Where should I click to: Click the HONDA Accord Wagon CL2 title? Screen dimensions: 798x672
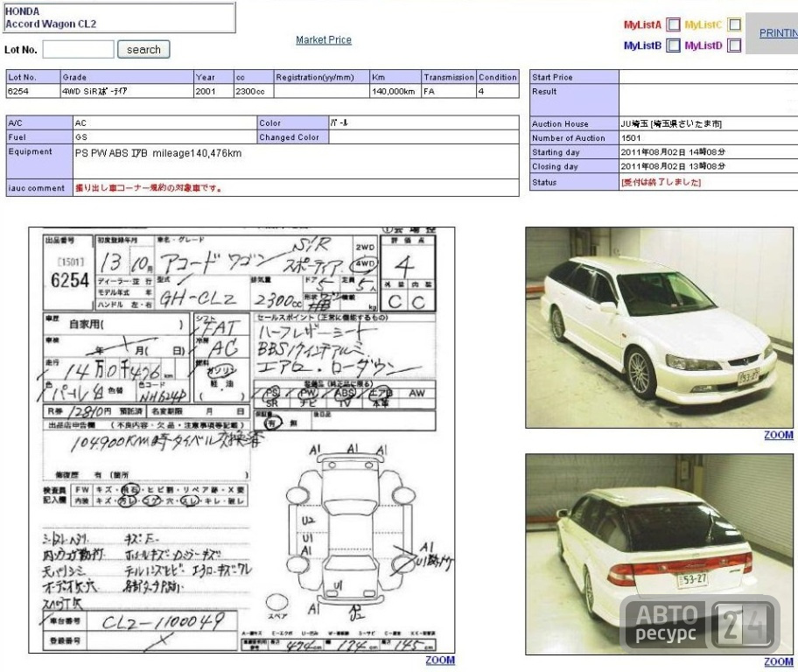coord(51,17)
